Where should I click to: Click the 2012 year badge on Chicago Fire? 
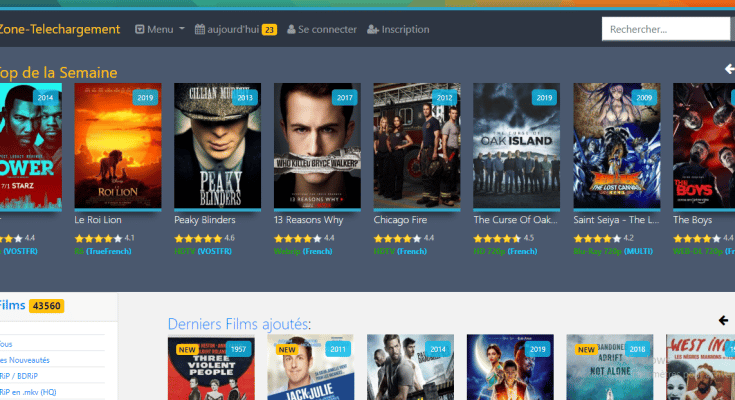444,98
